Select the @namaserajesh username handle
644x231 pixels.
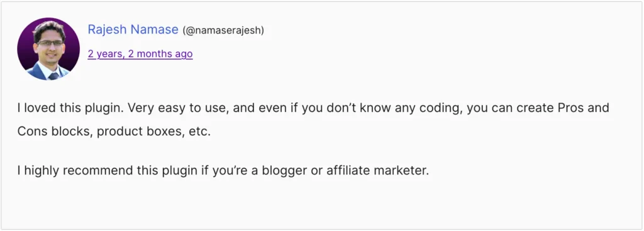[x=223, y=30]
